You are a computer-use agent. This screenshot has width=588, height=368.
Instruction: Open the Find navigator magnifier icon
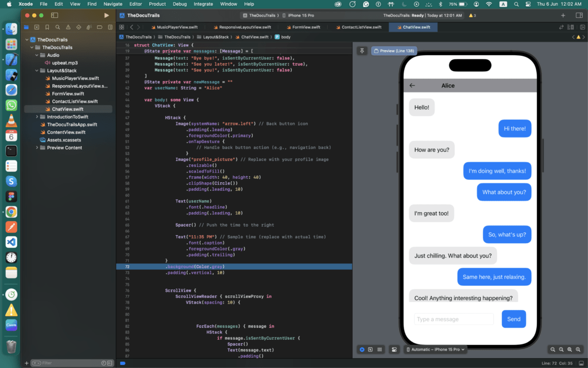coord(58,27)
